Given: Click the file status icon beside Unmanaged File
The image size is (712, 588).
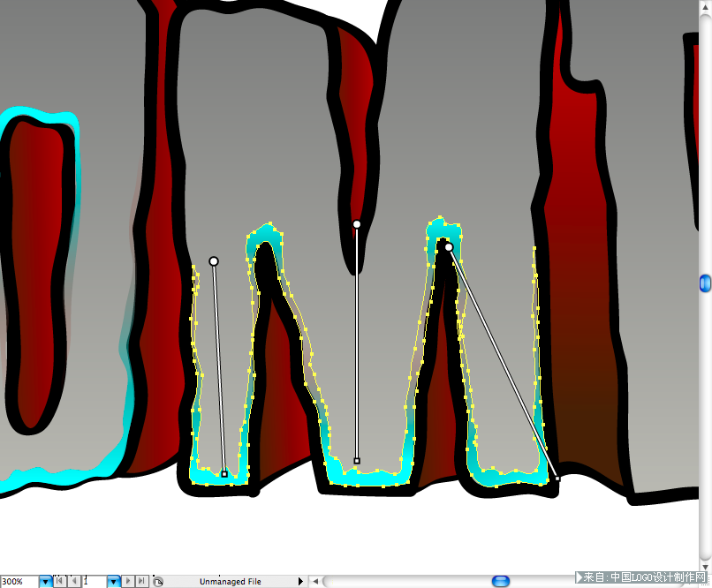Looking at the screenshot, I should click(x=158, y=582).
